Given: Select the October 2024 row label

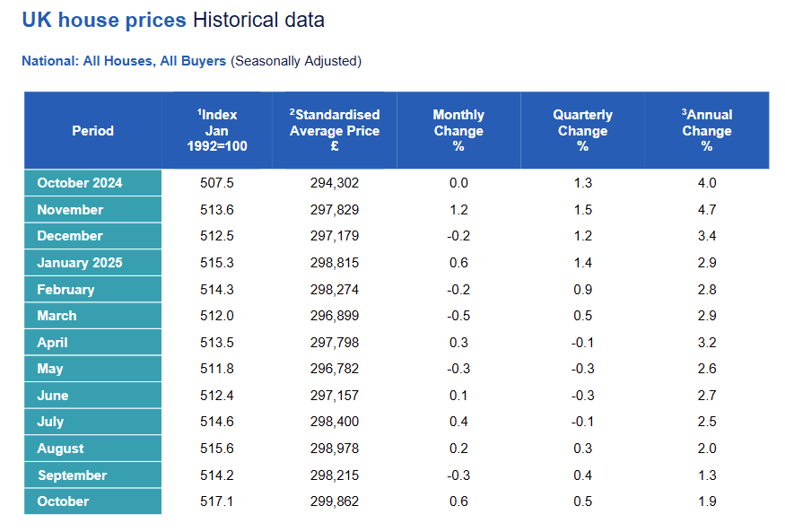Looking at the screenshot, I should [x=80, y=183].
